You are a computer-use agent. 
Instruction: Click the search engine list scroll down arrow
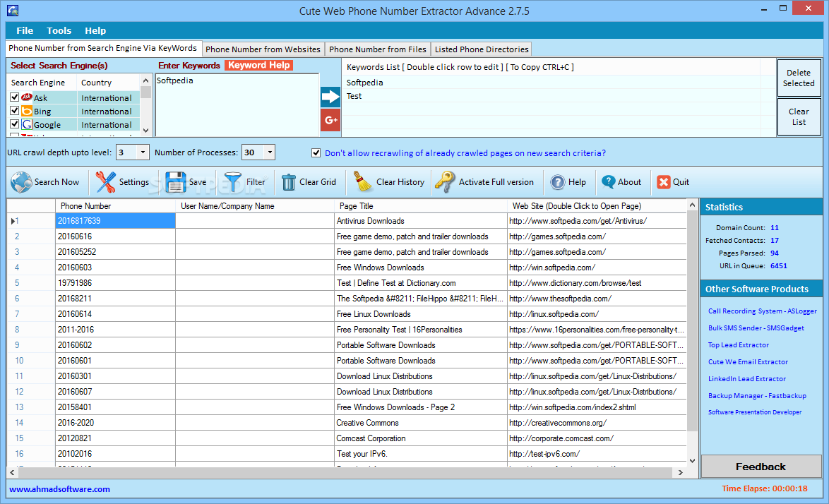pyautogui.click(x=146, y=131)
